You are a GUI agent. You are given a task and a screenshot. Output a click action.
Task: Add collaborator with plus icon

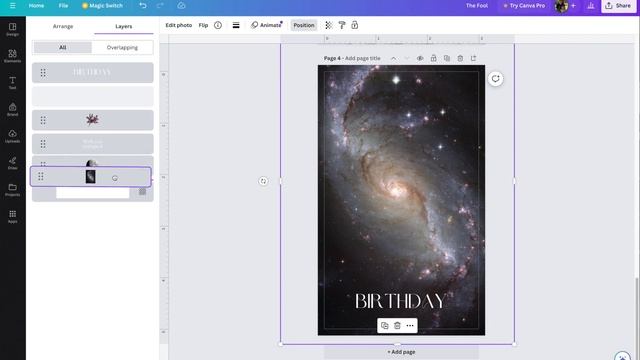coord(573,6)
